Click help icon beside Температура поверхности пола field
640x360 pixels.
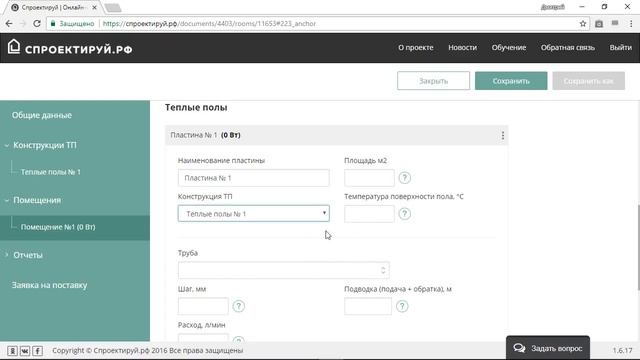coord(404,214)
